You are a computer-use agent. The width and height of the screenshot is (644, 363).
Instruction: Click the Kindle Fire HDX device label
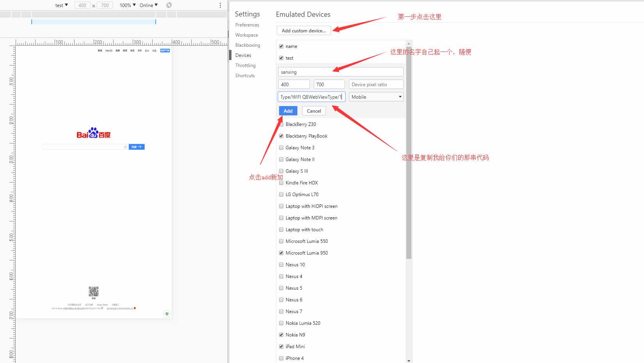point(302,182)
